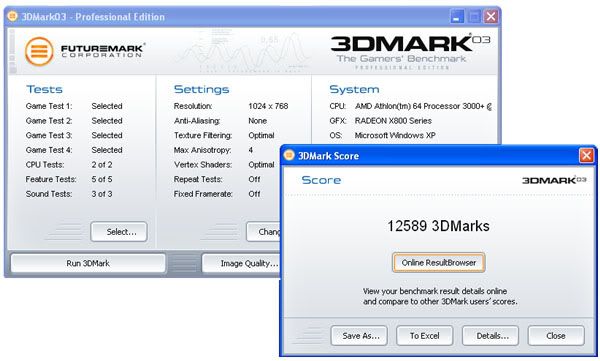Viewport: 600px width, 361px height.
Task: Click the System section heading
Action: click(354, 89)
